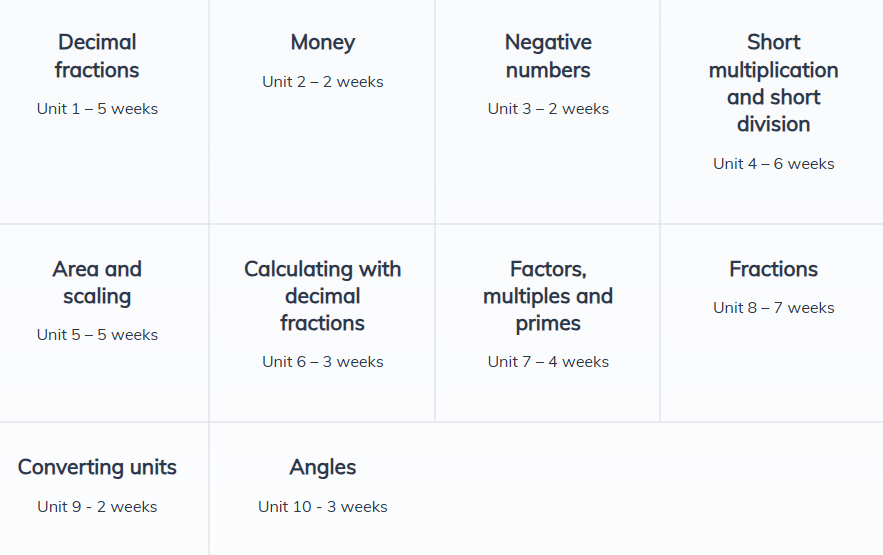This screenshot has height=555, width=883.
Task: Open Factors, multiples and primes unit
Action: coord(548,296)
